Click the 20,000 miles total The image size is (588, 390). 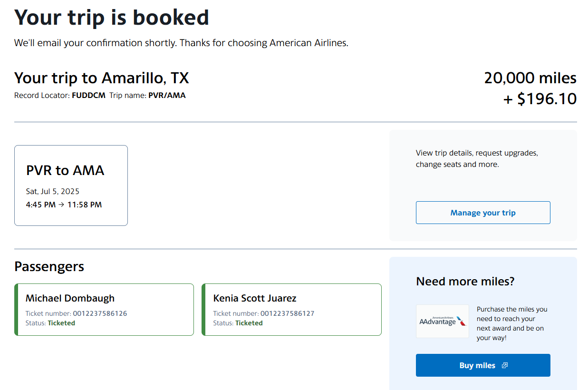click(530, 78)
